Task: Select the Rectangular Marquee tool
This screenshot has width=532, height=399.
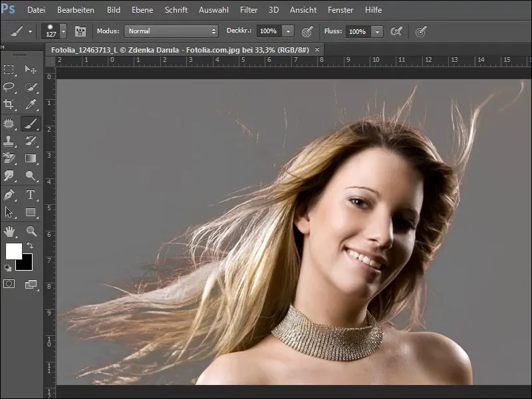Action: pyautogui.click(x=9, y=70)
